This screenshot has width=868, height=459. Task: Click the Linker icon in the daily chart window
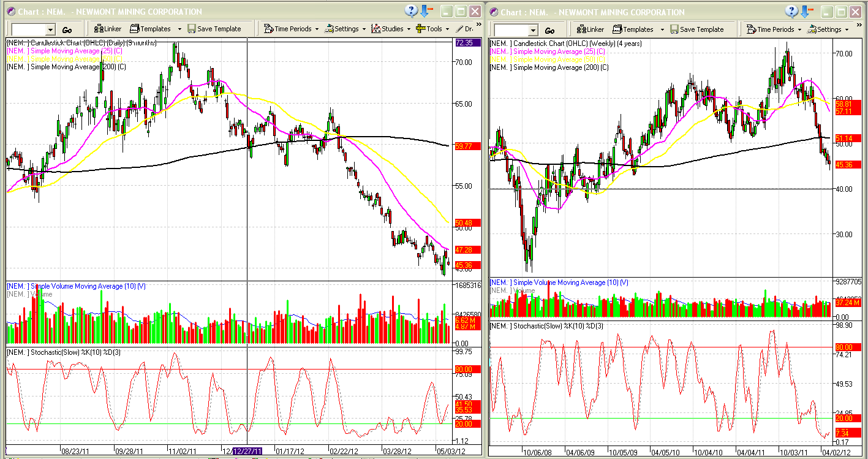(x=99, y=29)
